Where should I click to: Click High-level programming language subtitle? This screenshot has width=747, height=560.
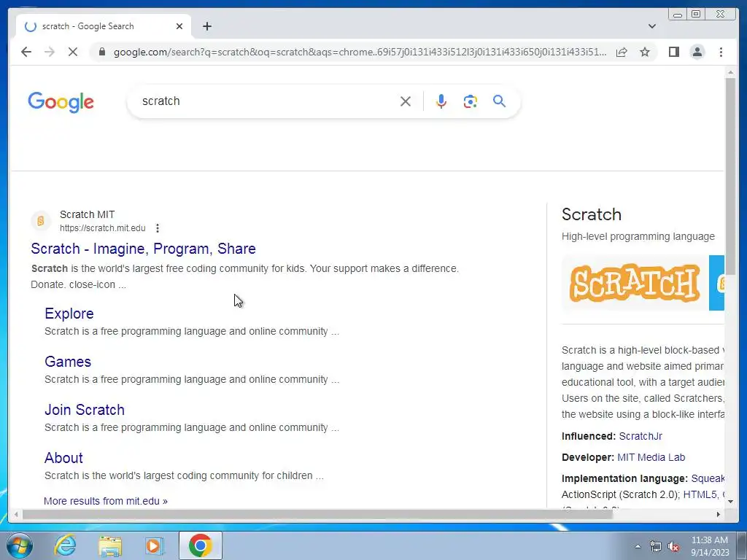pyautogui.click(x=638, y=236)
